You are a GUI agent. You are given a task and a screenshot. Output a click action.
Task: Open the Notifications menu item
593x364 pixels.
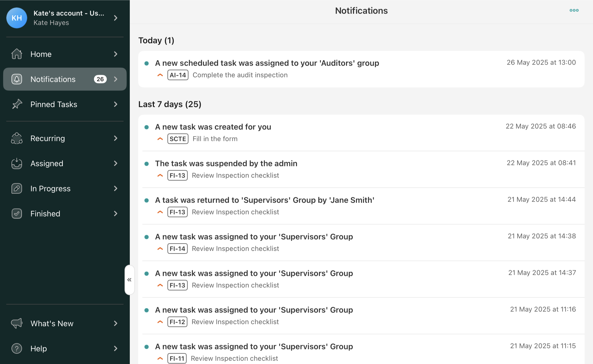(53, 79)
